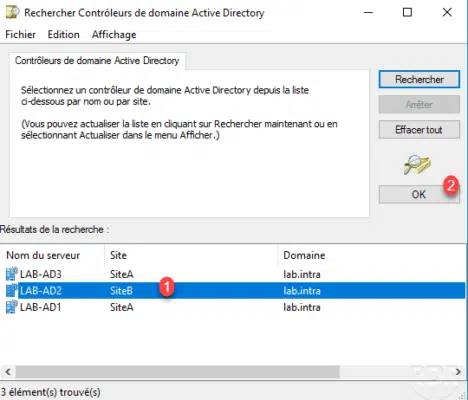468x400 pixels.
Task: Click the horizontal scrollbar thumb
Action: click(178, 371)
